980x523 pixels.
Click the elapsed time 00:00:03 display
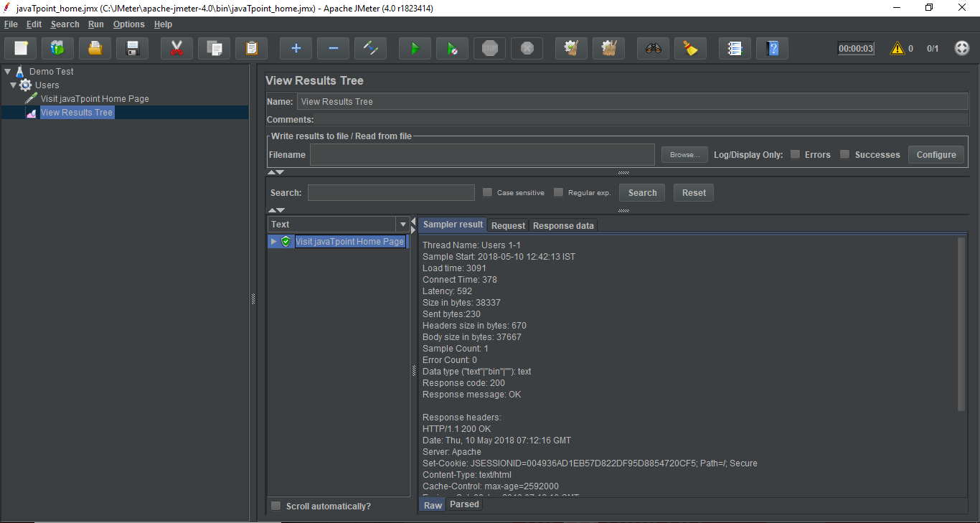856,49
